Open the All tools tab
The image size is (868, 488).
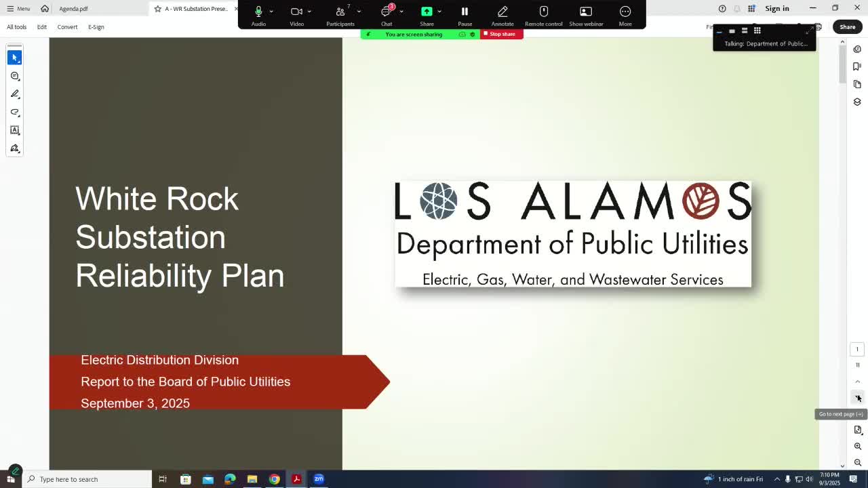17,27
